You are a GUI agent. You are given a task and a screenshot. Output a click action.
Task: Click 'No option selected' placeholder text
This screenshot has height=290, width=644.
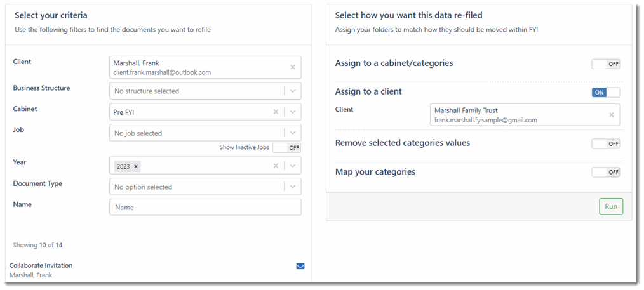coord(143,187)
